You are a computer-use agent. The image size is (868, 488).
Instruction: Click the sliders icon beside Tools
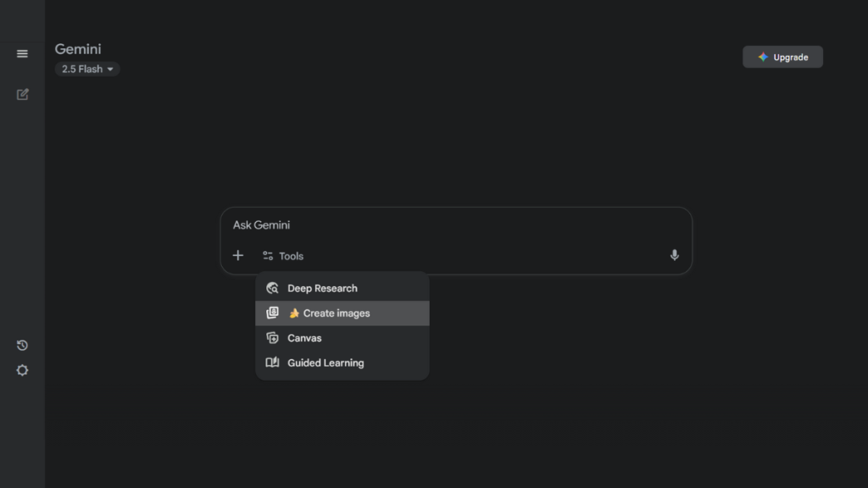(268, 256)
